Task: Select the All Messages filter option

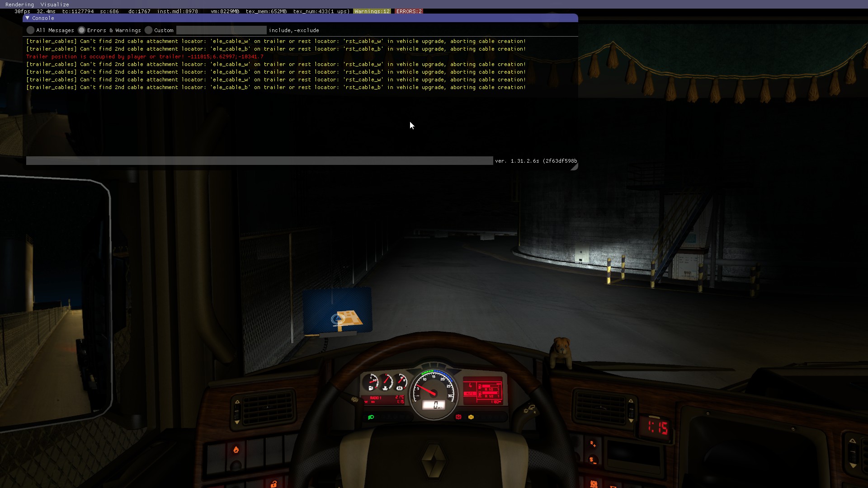Action: (x=30, y=30)
